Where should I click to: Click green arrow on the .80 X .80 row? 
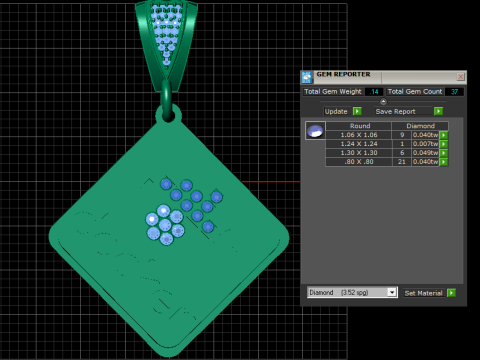tap(444, 162)
